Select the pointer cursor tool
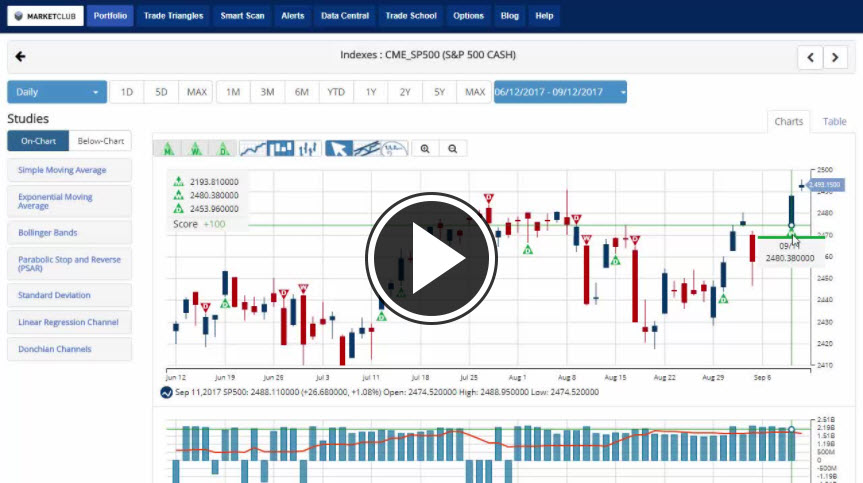863x483 pixels. click(x=339, y=149)
